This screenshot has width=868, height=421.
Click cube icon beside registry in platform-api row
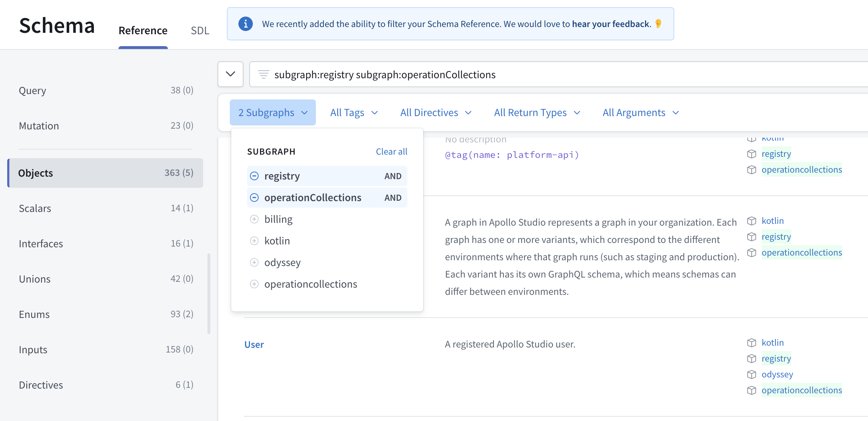752,154
